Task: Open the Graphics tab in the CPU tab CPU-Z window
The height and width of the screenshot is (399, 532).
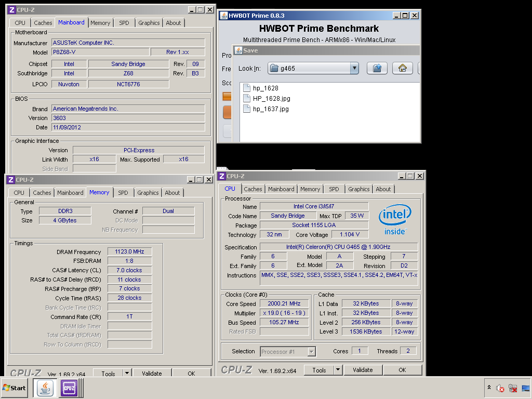Action: pyautogui.click(x=358, y=189)
